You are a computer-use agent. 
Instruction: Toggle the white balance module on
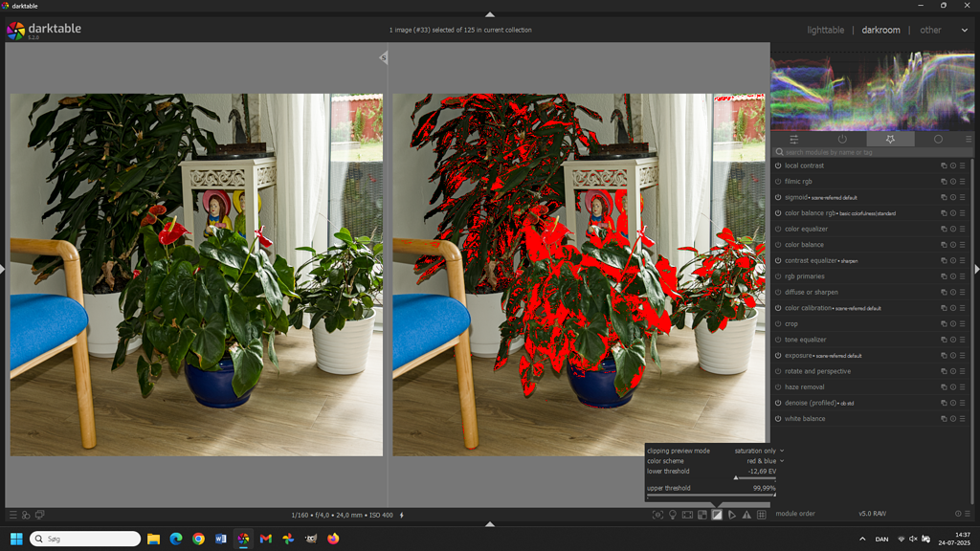coord(777,418)
